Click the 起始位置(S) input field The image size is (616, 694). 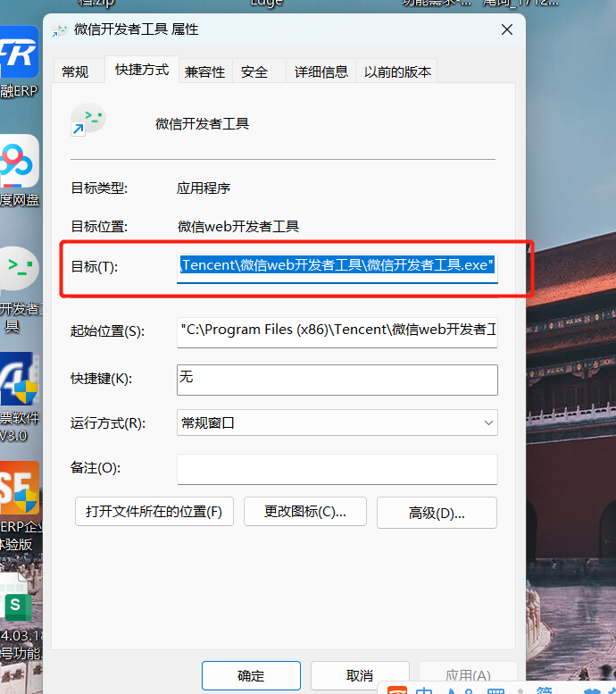click(x=337, y=332)
